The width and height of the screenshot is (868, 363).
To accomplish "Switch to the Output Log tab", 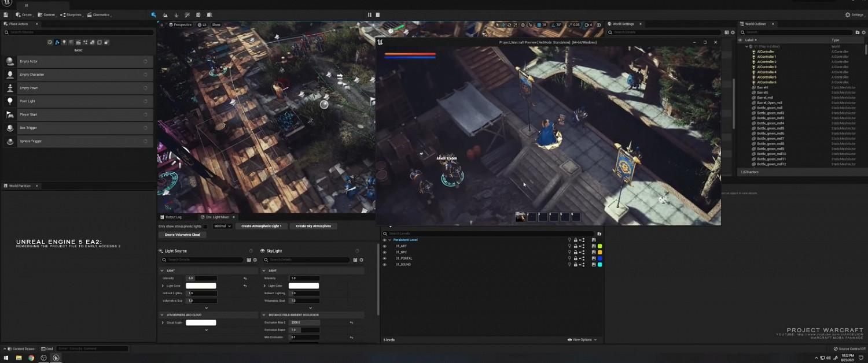I will 172,217.
